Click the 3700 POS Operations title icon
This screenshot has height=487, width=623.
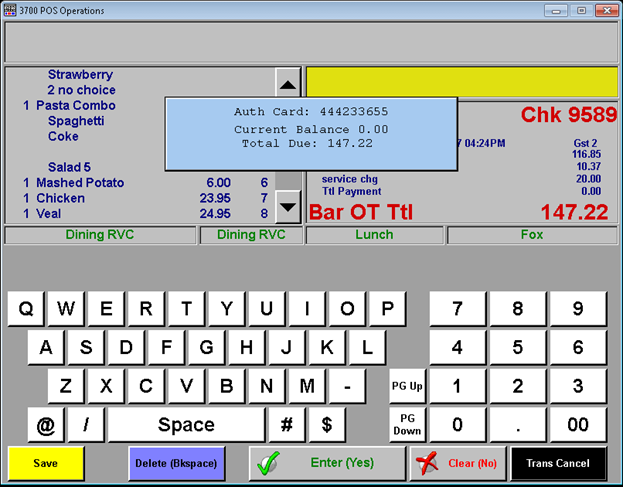tap(12, 9)
